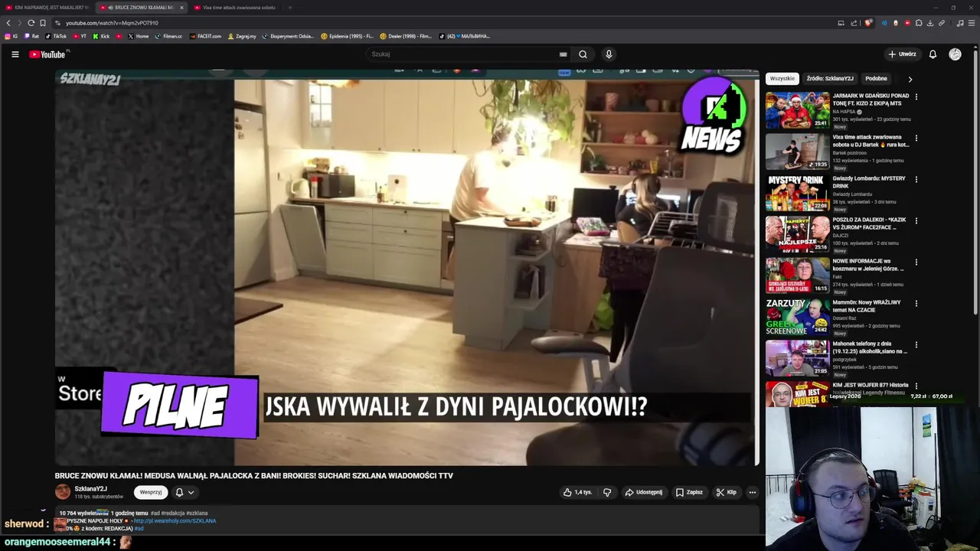
Task: Bookmark this page using bookmark icon
Action: 43,23
